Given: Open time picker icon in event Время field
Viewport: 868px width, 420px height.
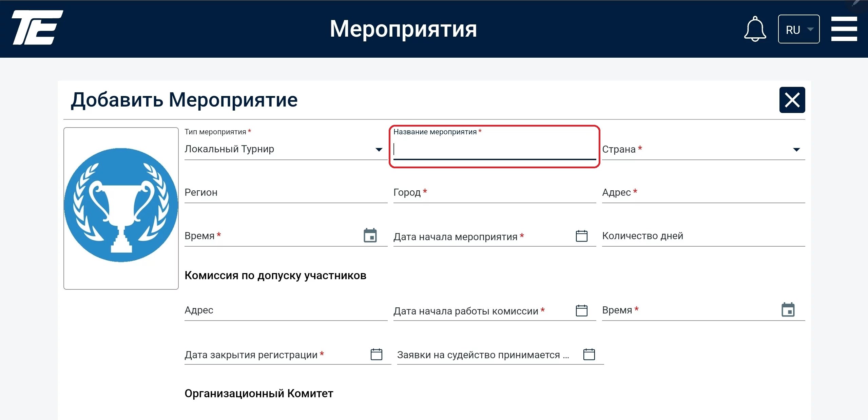Looking at the screenshot, I should (x=370, y=235).
